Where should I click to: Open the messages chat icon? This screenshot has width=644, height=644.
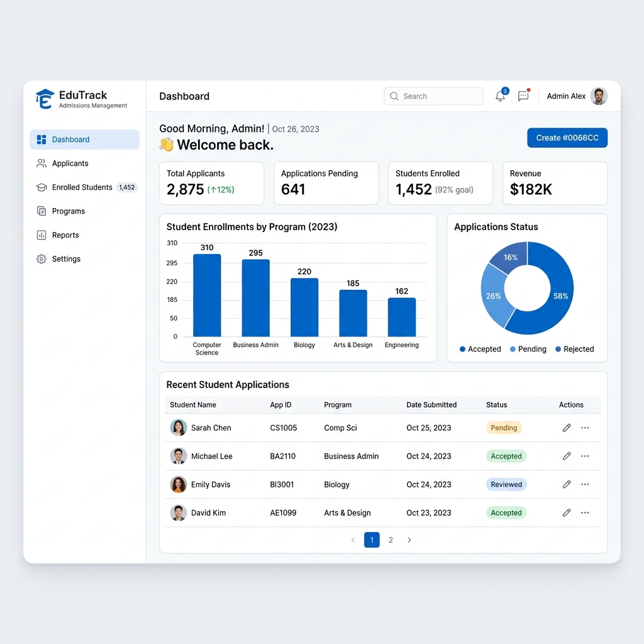523,96
